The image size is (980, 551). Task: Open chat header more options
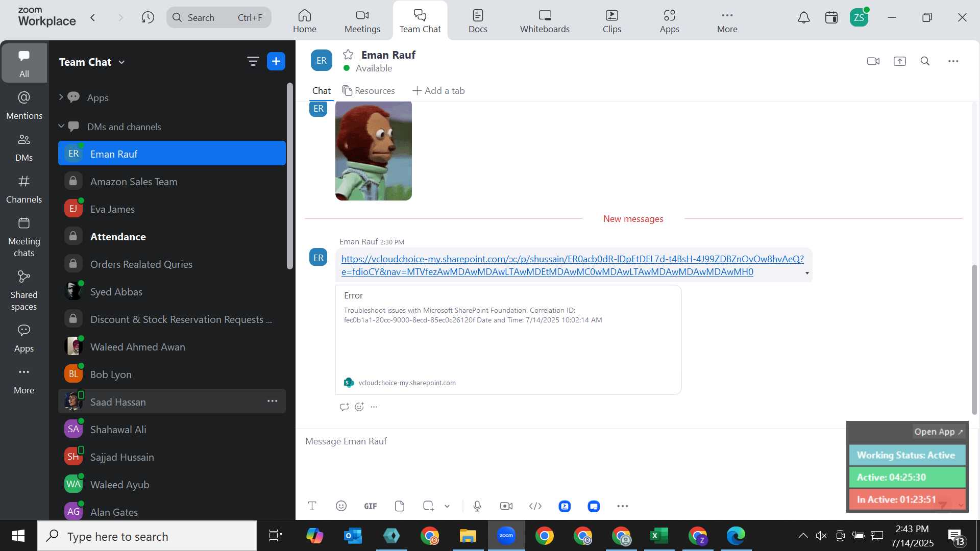(953, 61)
